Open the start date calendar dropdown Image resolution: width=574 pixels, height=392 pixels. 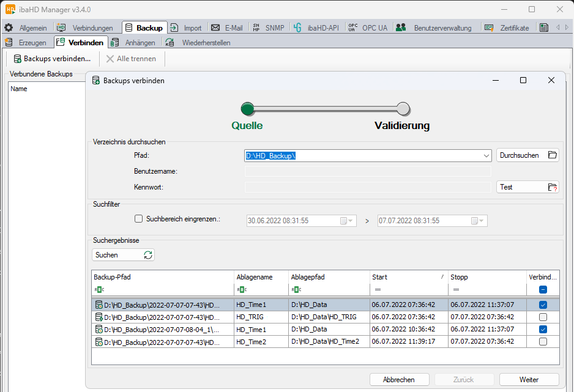(347, 221)
